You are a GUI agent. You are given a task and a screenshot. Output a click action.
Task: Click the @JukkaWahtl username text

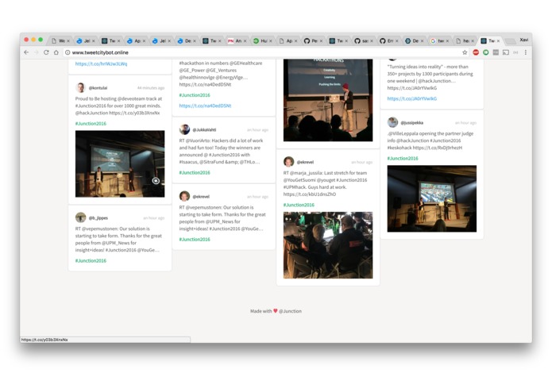click(x=204, y=129)
